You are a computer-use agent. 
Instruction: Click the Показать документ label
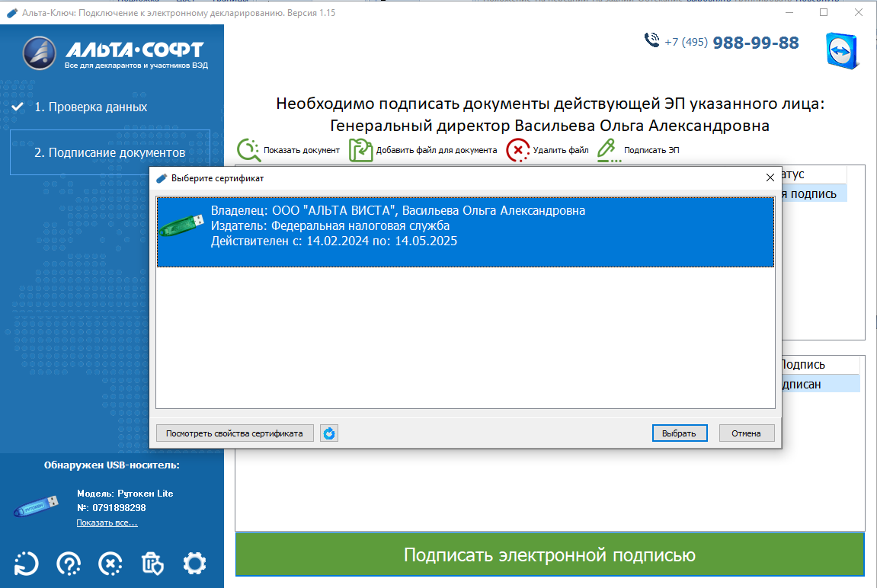[x=302, y=150]
